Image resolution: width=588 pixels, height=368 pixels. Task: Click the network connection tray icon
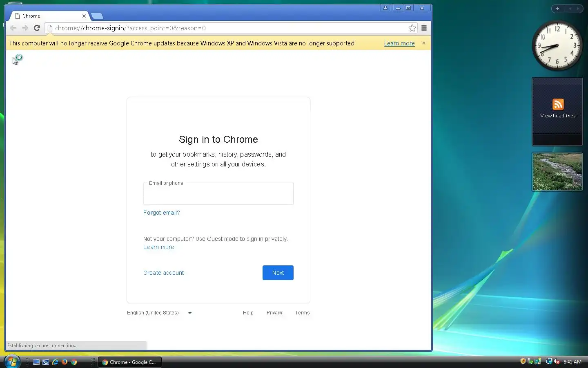549,361
